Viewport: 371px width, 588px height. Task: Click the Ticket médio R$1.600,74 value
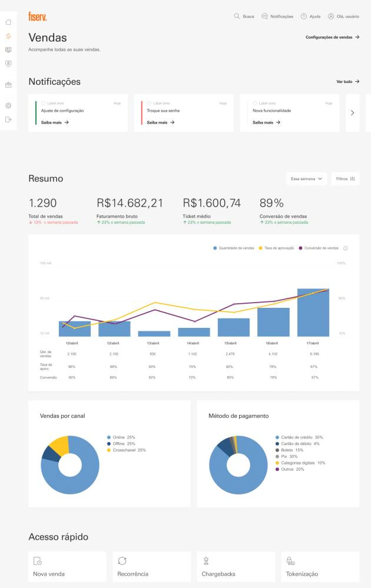(211, 203)
